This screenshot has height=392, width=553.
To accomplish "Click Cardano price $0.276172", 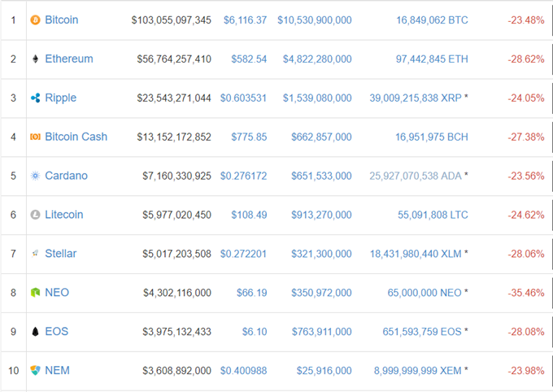I will [x=244, y=176].
